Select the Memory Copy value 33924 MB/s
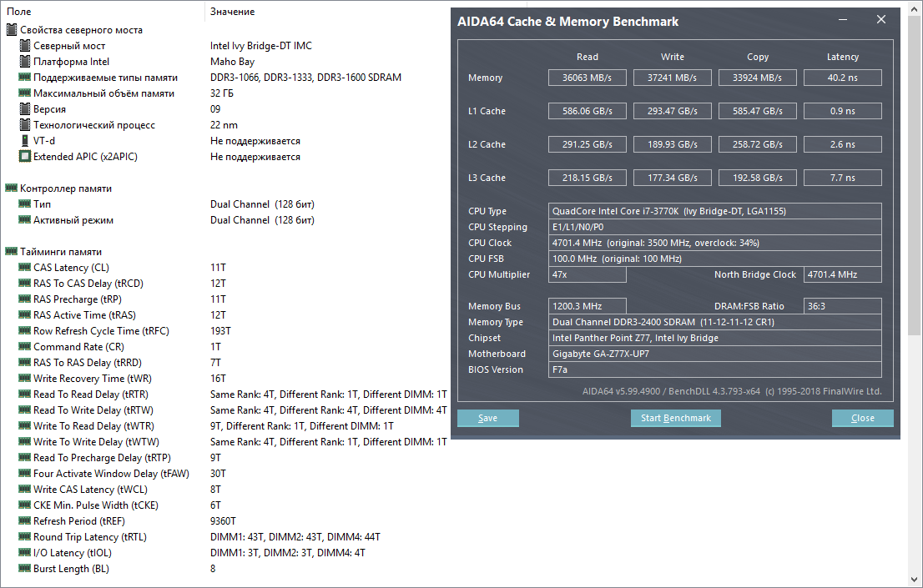 click(x=758, y=78)
